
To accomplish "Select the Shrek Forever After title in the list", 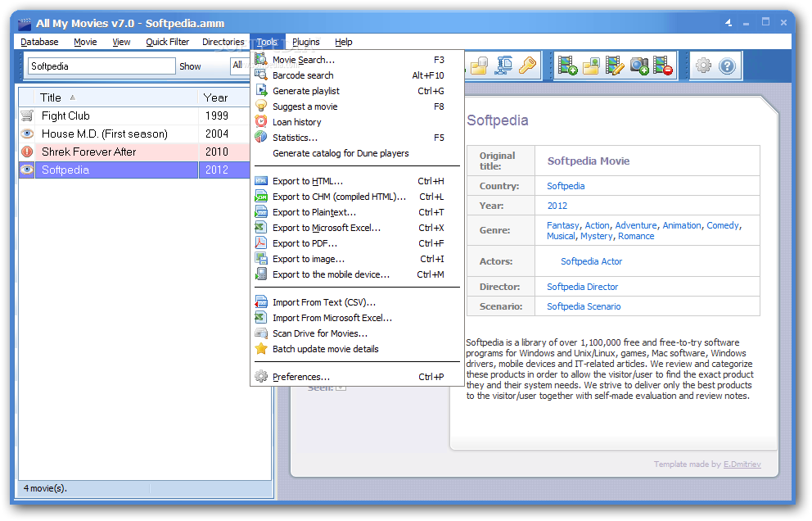I will coord(88,152).
